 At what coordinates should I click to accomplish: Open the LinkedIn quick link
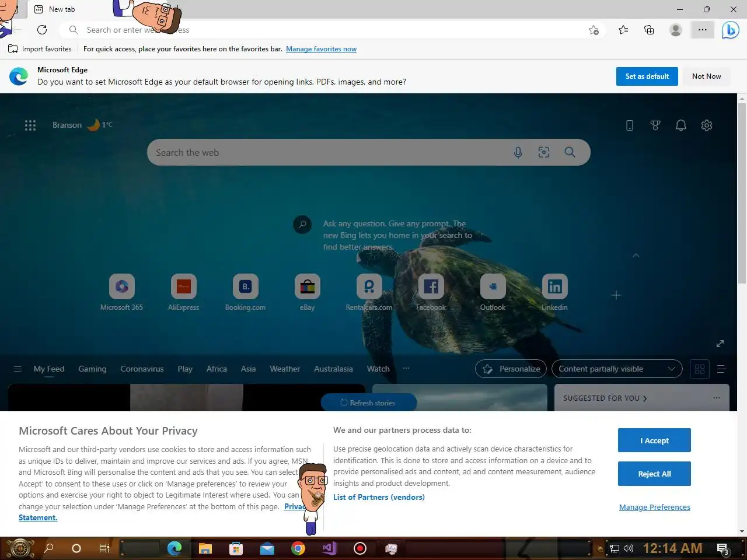click(555, 292)
